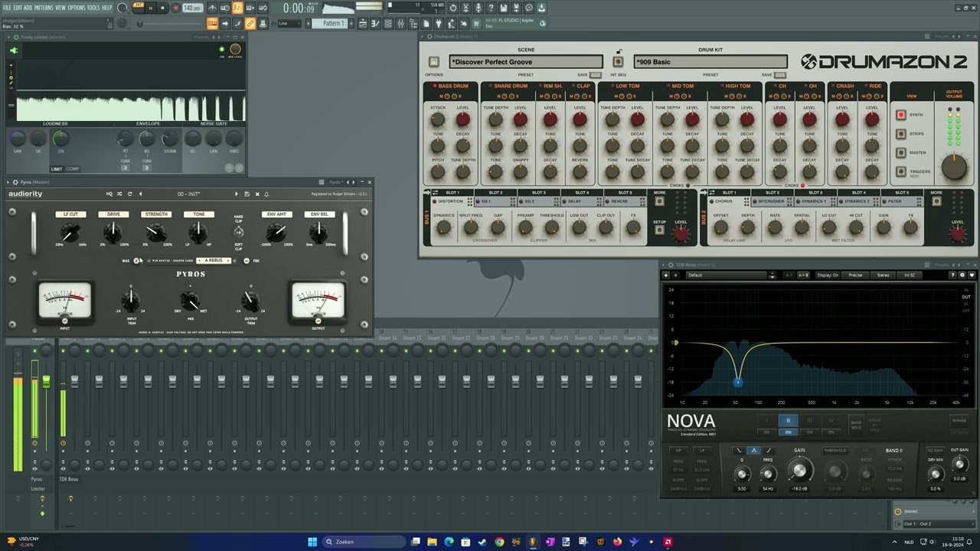Screen dimensions: 980x551
Task: Click the Zoeken taskbar search box
Action: point(364,542)
